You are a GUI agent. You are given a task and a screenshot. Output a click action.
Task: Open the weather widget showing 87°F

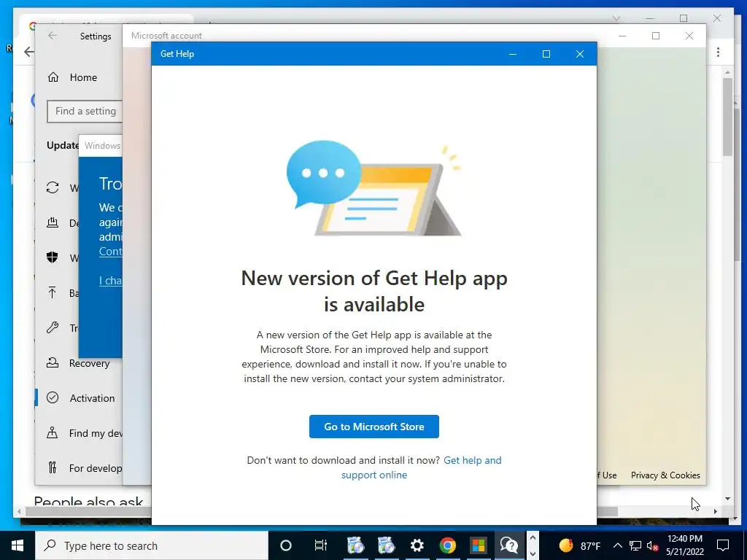(580, 545)
